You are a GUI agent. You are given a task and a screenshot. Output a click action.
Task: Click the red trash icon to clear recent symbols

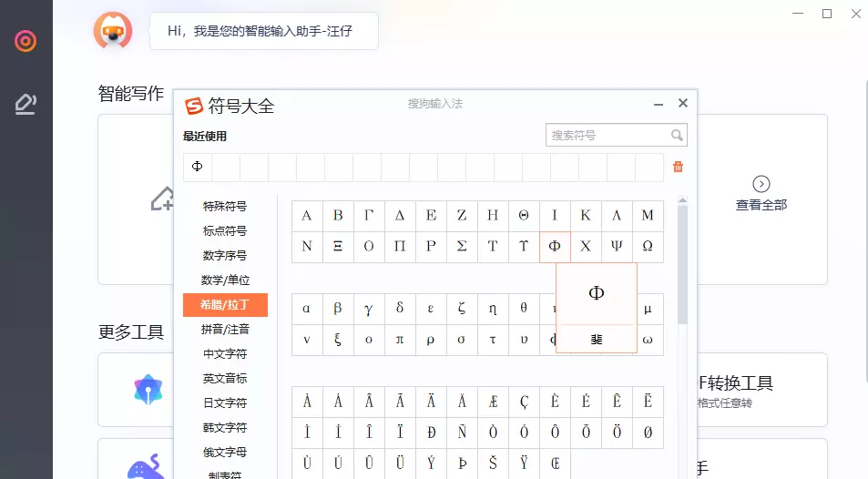(678, 167)
